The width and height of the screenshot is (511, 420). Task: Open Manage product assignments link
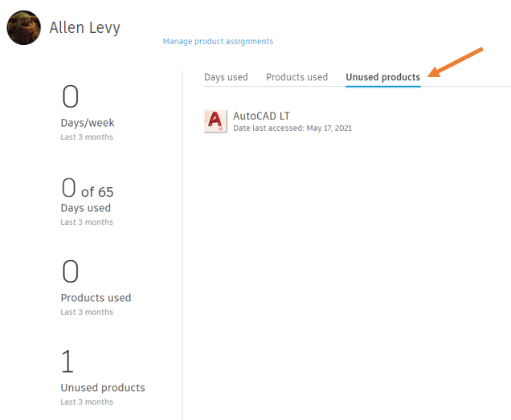pyautogui.click(x=218, y=42)
